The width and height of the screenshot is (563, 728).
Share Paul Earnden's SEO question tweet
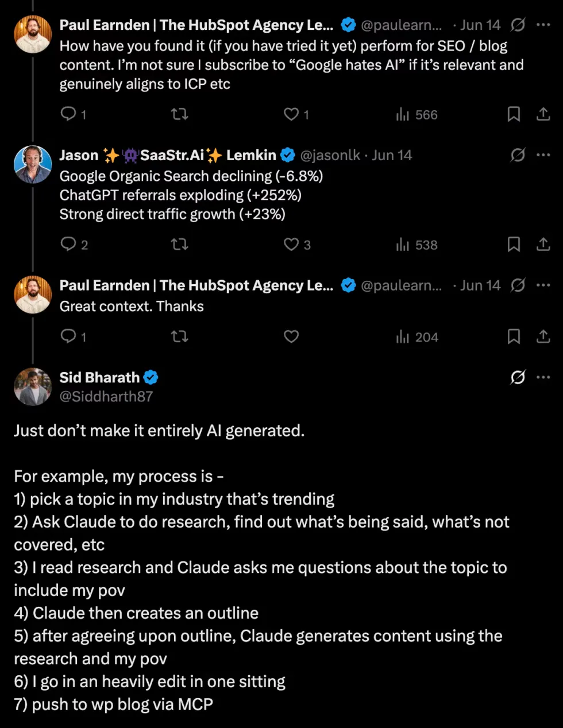[543, 114]
